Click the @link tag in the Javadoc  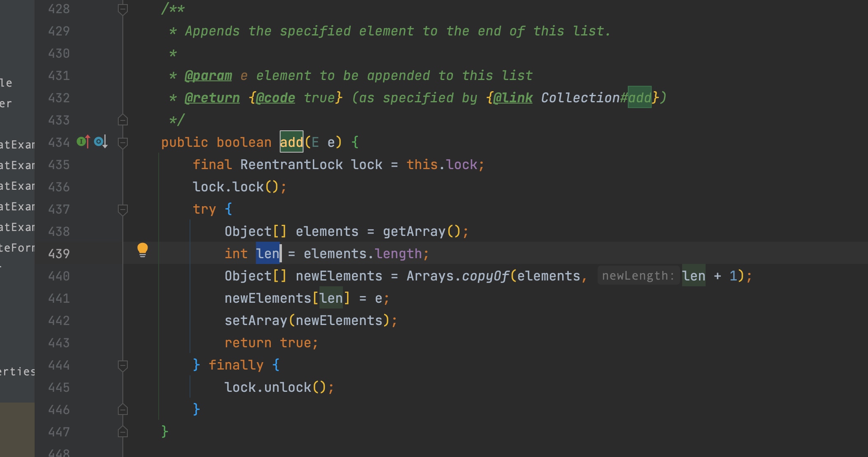513,98
